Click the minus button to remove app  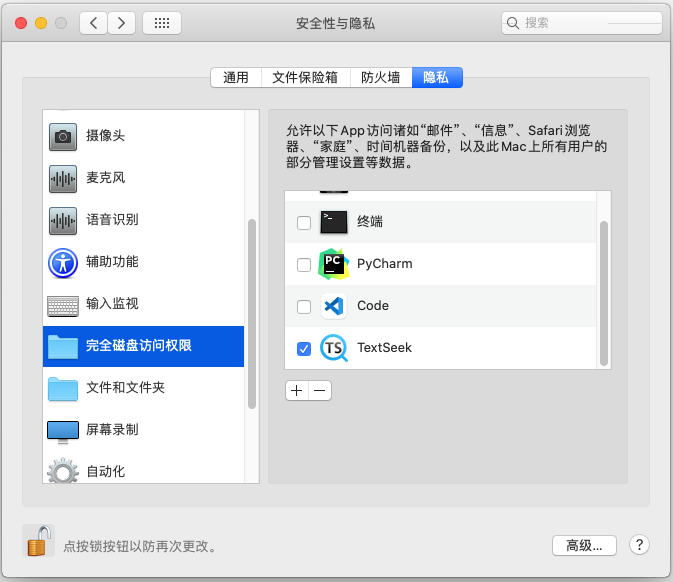[319, 391]
